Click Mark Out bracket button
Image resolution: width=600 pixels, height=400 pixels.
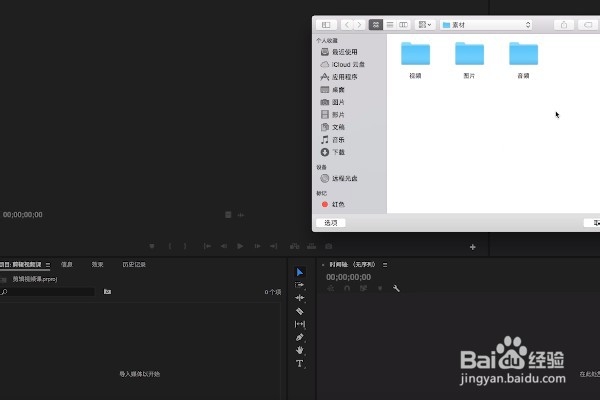tap(185, 246)
